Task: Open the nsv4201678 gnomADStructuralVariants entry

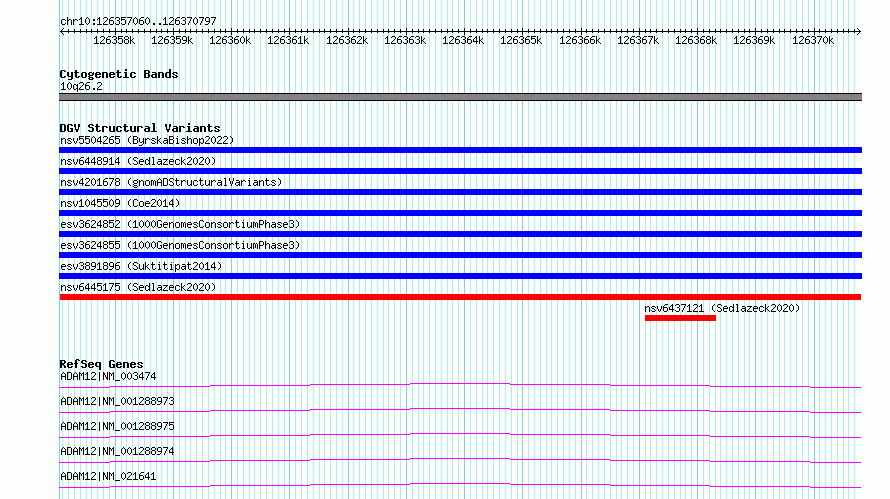Action: click(x=171, y=182)
